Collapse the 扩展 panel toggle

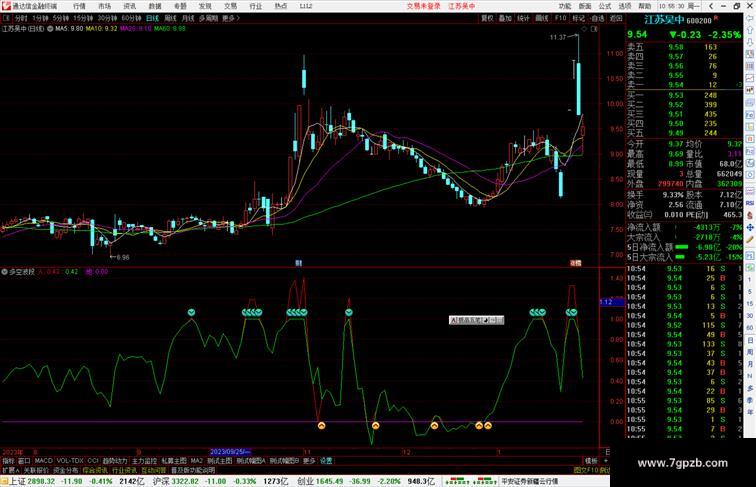tap(11, 471)
